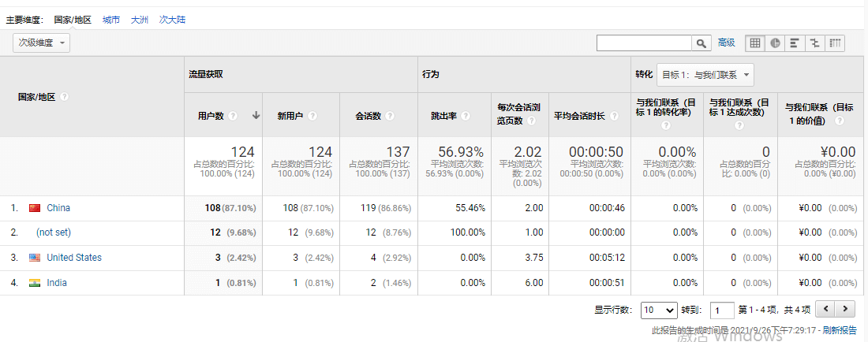The image size is (868, 342).
Task: Open the 高级 advanced filter link
Action: (726, 43)
